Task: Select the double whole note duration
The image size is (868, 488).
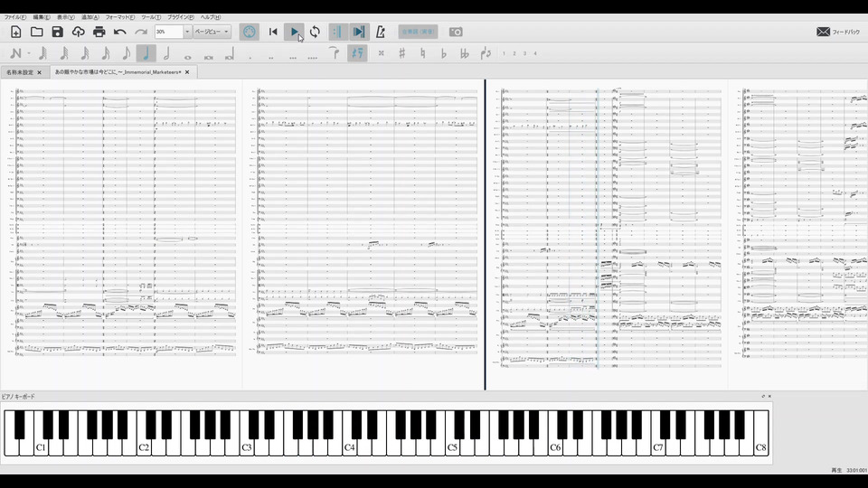Action: tap(209, 56)
